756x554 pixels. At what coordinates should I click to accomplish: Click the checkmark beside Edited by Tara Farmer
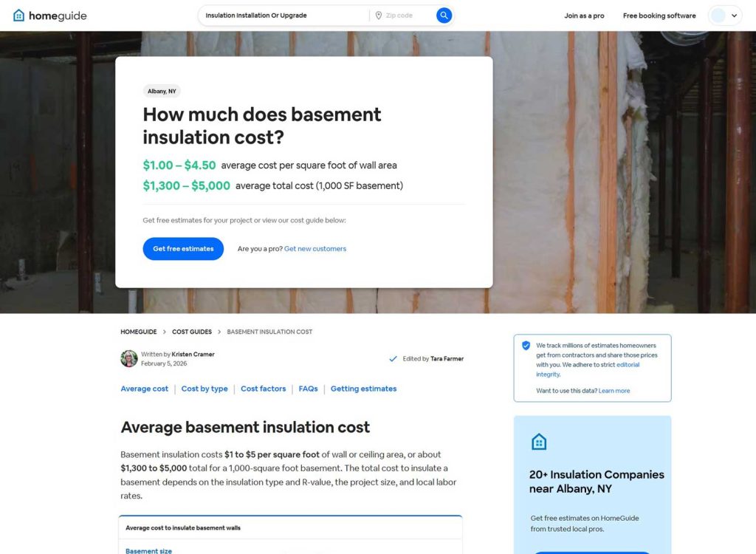(x=394, y=358)
